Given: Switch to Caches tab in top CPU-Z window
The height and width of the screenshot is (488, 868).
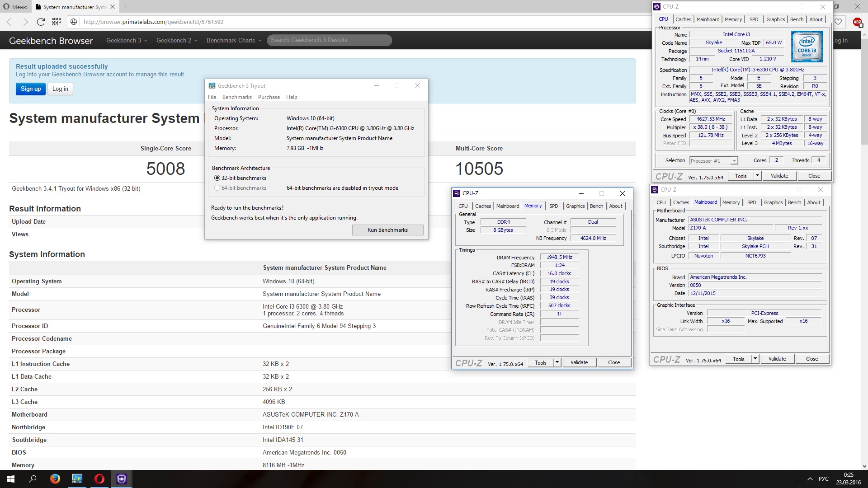Looking at the screenshot, I should pos(683,19).
